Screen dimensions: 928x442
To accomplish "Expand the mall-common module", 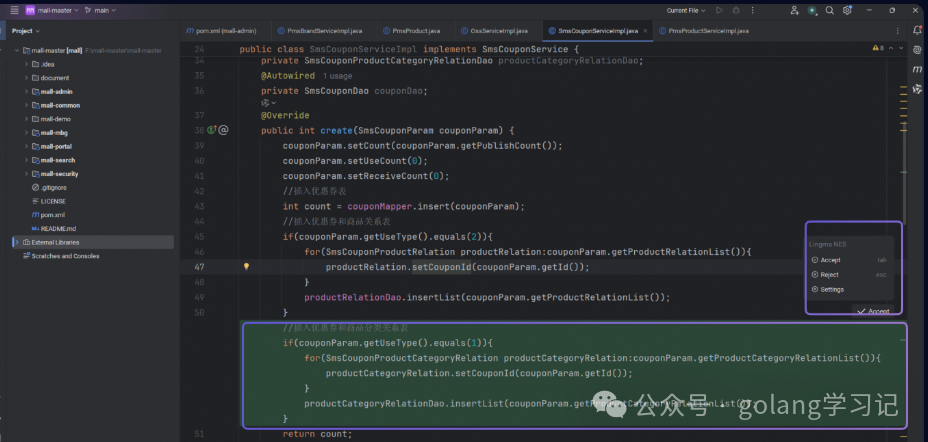I will tap(27, 105).
